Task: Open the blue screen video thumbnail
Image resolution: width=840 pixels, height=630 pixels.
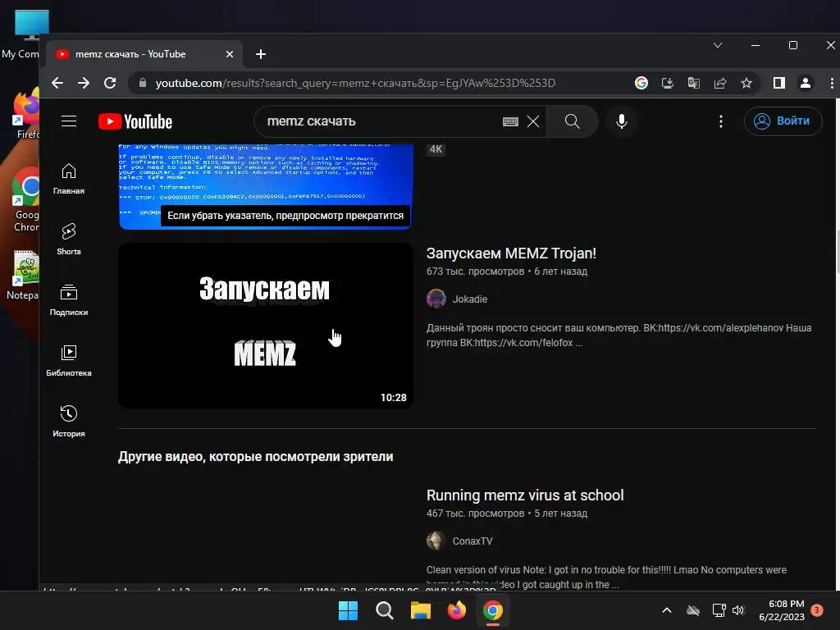Action: pyautogui.click(x=266, y=186)
